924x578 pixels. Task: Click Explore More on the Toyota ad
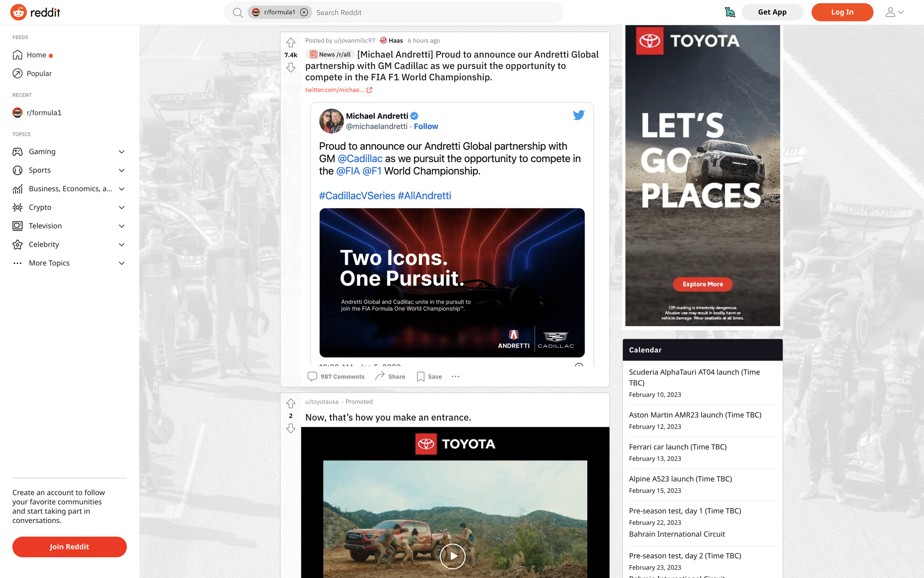tap(703, 284)
